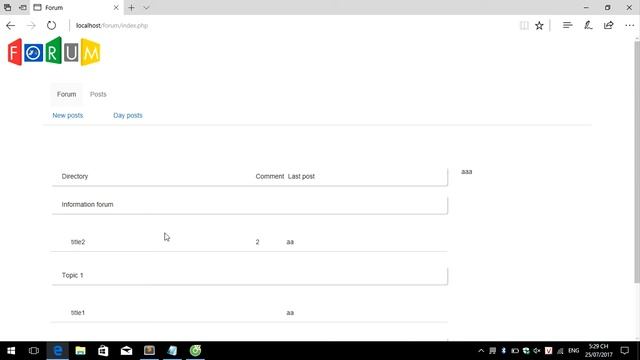The width and height of the screenshot is (640, 360).
Task: Click the ENG language indicator
Action: click(573, 351)
